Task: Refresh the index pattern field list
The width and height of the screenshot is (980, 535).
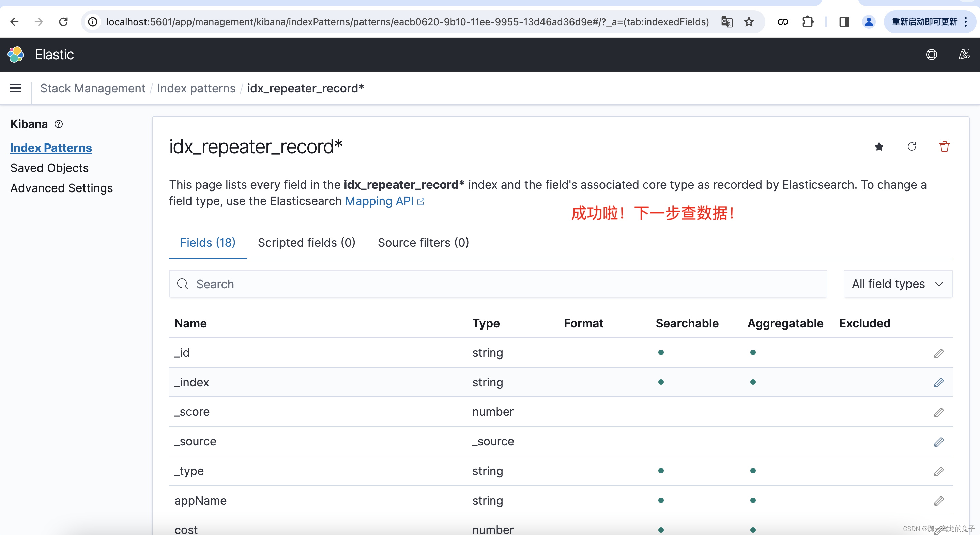Action: [912, 147]
